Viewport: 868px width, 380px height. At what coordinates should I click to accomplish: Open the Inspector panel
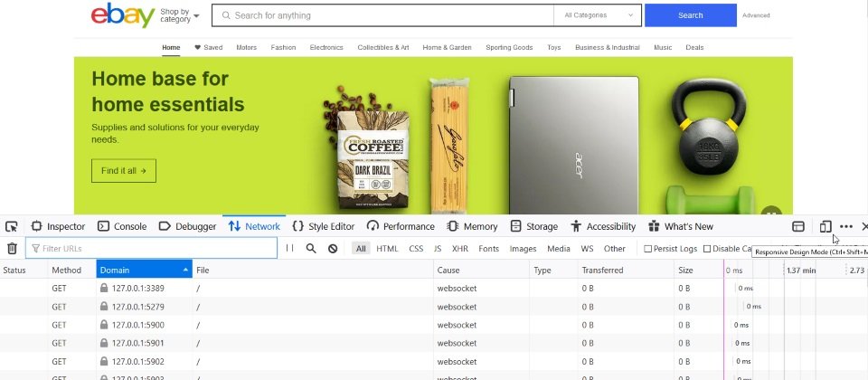[x=58, y=226]
